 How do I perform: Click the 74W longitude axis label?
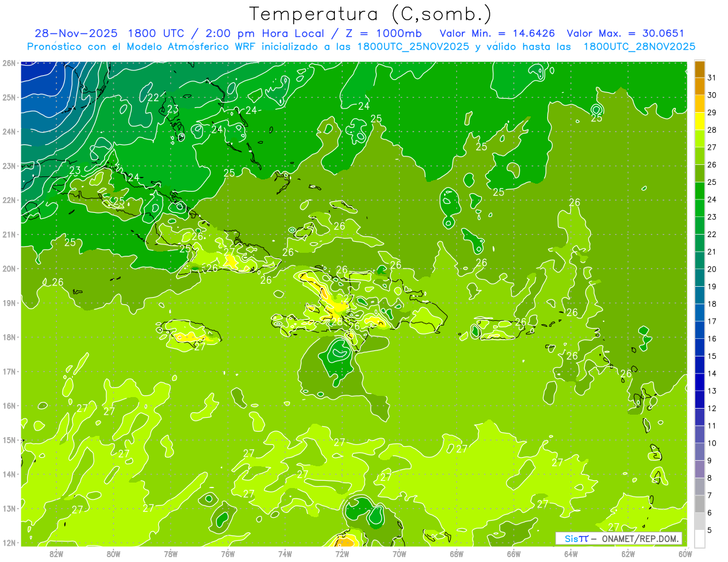(x=285, y=554)
